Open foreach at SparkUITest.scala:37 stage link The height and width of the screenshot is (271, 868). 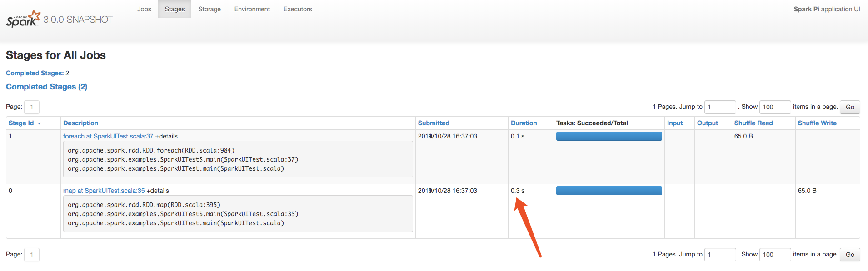point(108,136)
